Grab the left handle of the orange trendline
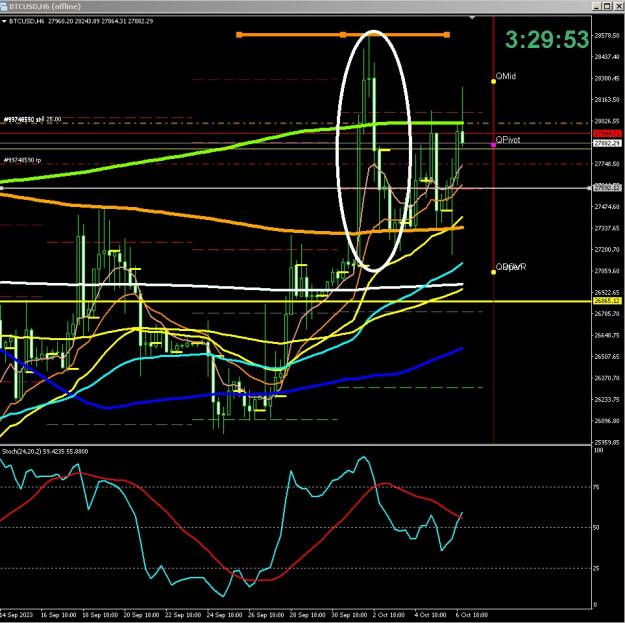The height and width of the screenshot is (623, 625). pos(239,35)
